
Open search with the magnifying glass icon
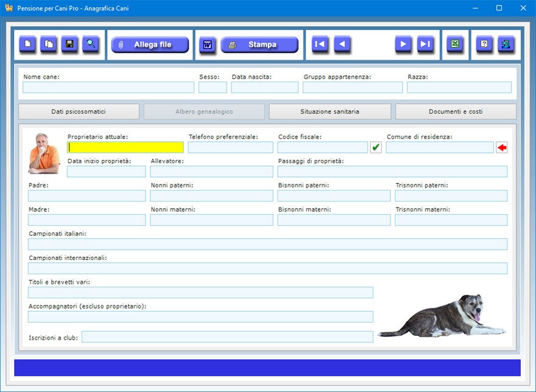coord(91,44)
